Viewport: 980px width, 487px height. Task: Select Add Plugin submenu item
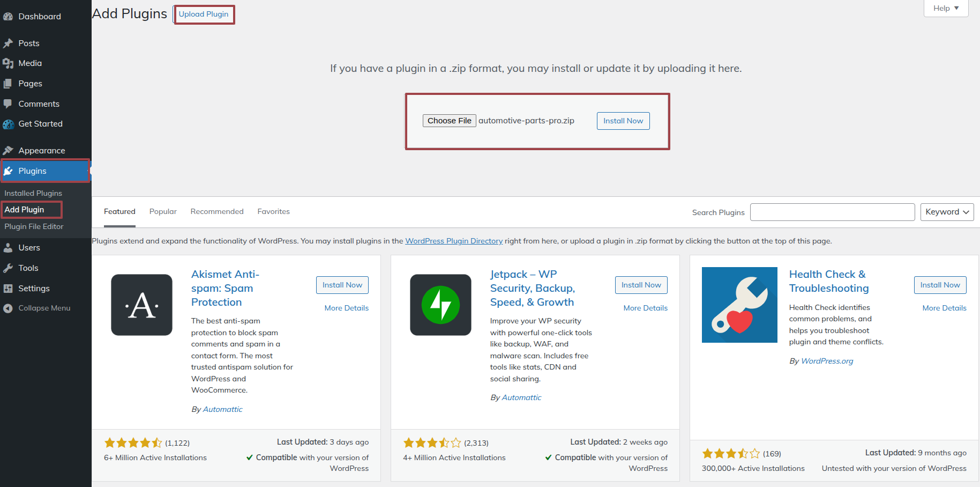[25, 210]
